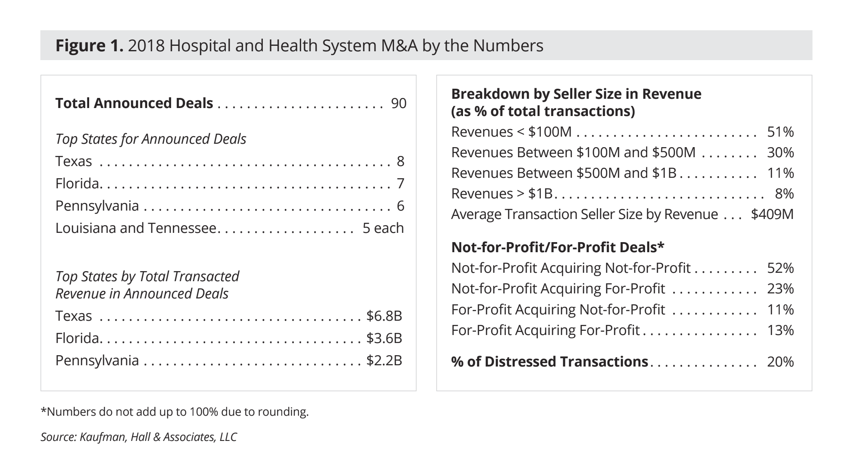
Task: Click the Revenues < $100M label
Action: (x=511, y=132)
